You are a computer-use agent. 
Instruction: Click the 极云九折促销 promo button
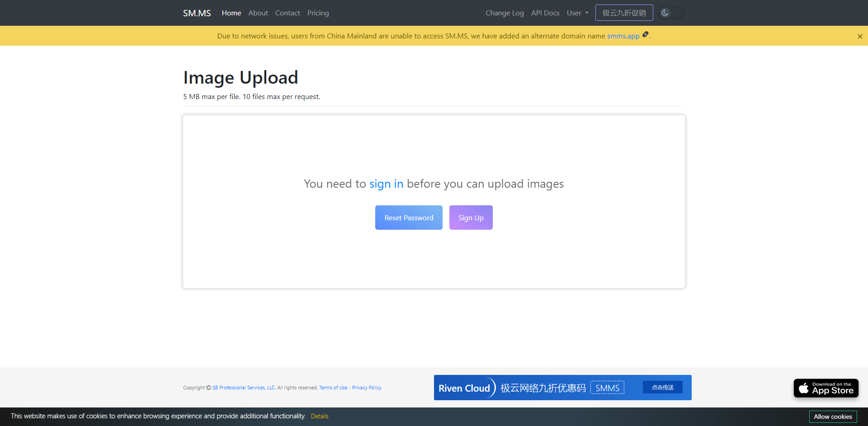[624, 13]
